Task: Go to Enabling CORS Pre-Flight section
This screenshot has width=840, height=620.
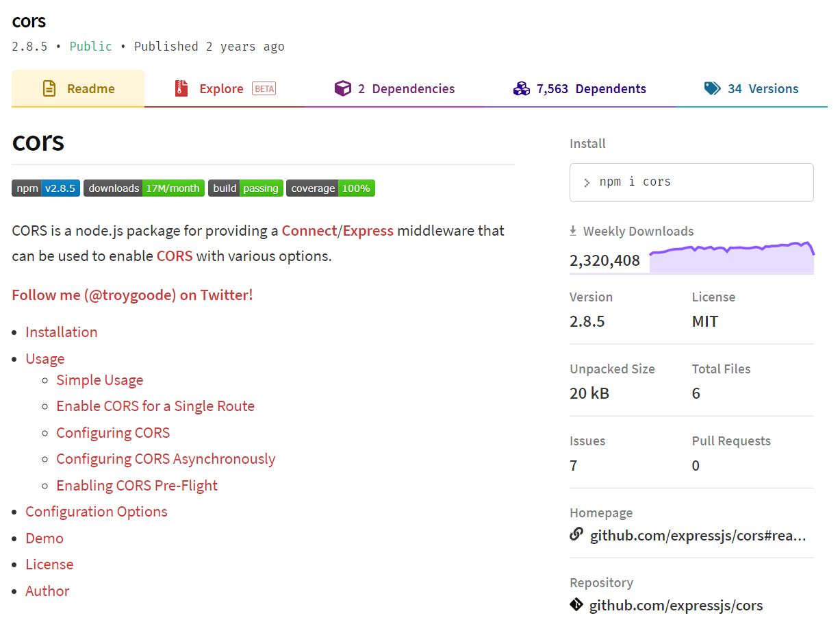Action: tap(137, 486)
